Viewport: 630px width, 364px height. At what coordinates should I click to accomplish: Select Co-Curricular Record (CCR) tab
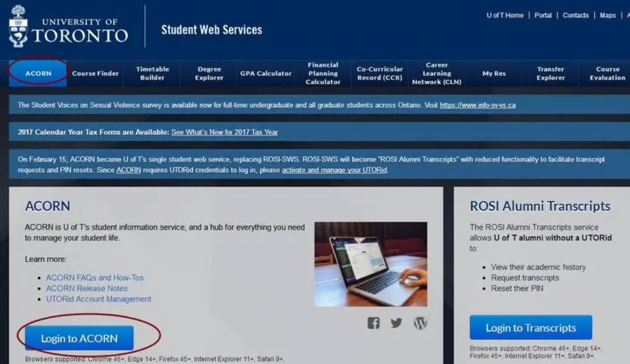pos(380,73)
